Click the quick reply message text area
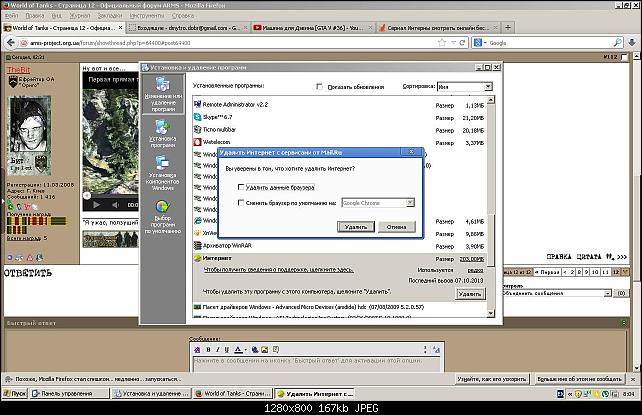 tap(316, 364)
